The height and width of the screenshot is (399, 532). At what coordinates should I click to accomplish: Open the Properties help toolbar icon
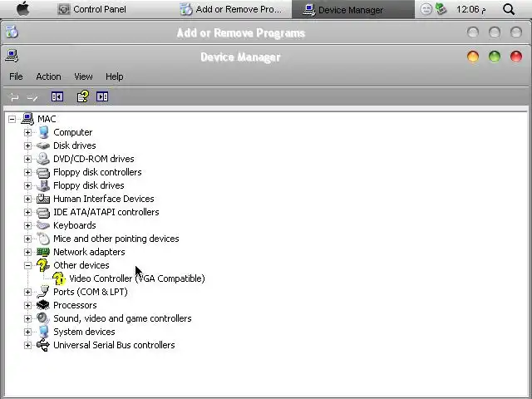coord(83,96)
